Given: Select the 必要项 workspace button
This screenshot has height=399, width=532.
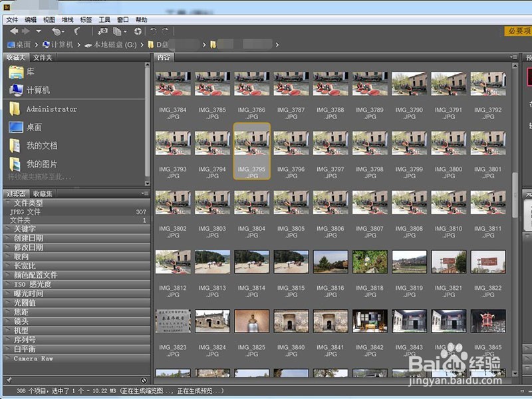Looking at the screenshot, I should coord(519,31).
